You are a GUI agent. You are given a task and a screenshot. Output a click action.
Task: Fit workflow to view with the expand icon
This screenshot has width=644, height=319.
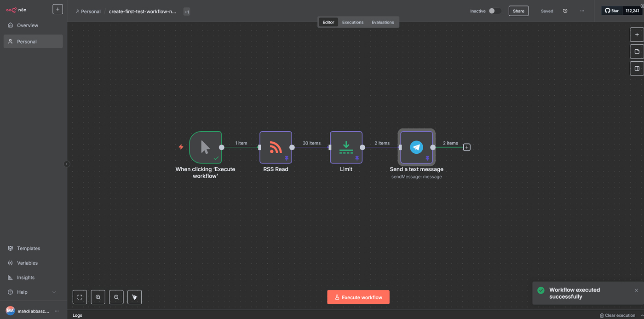pos(80,297)
